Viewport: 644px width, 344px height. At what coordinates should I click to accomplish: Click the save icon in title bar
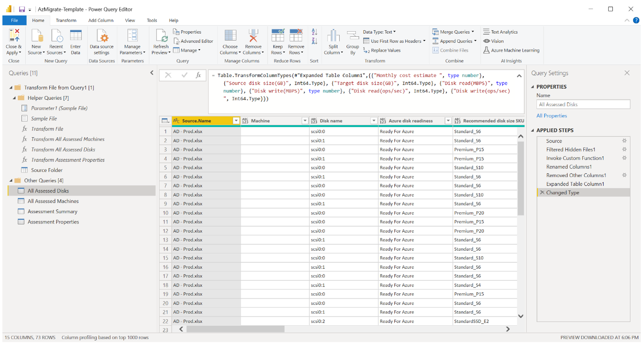(x=22, y=9)
